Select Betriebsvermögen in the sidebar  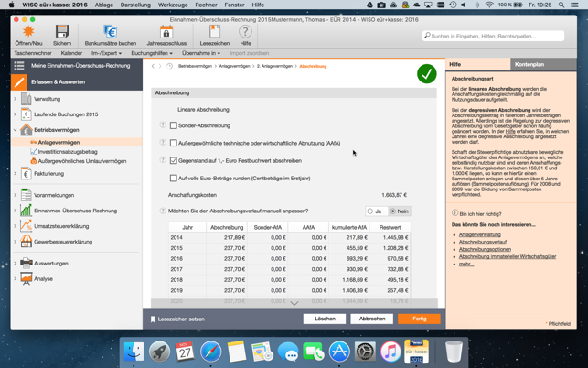coord(57,130)
